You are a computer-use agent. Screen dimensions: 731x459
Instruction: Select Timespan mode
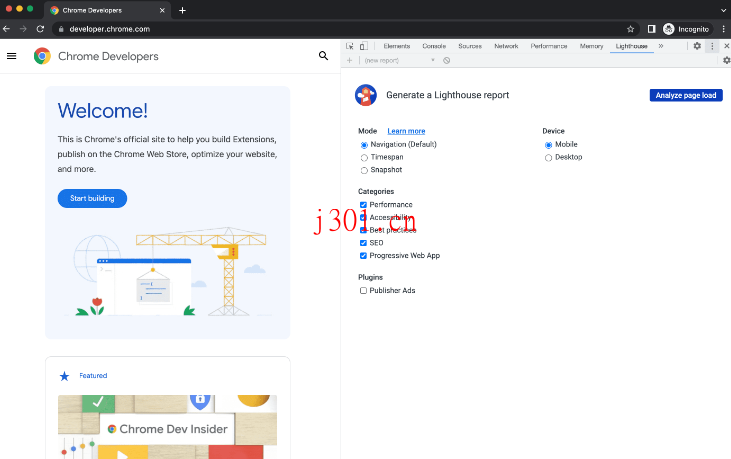point(364,158)
